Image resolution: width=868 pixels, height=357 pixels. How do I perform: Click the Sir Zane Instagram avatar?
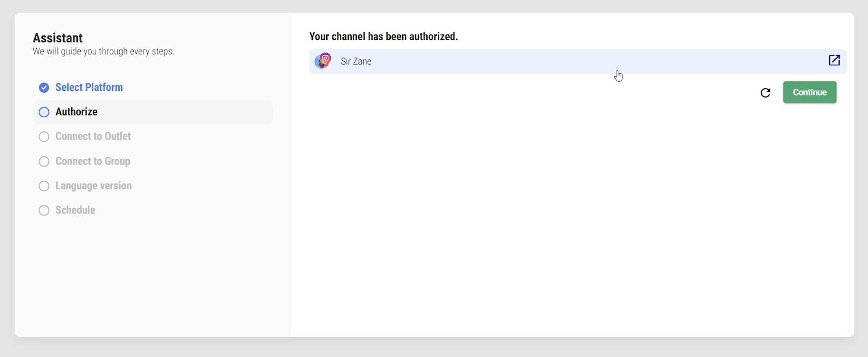(323, 61)
